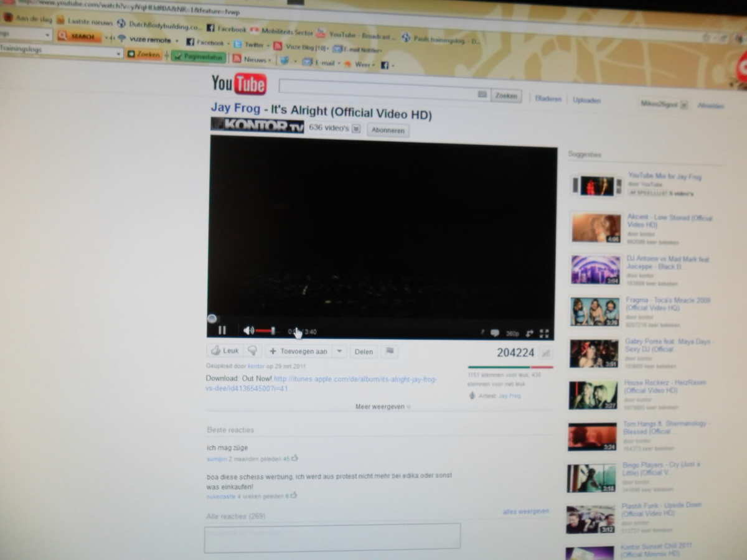Click the red volume slider in player
Image resolution: width=747 pixels, height=560 pixels.
[266, 331]
